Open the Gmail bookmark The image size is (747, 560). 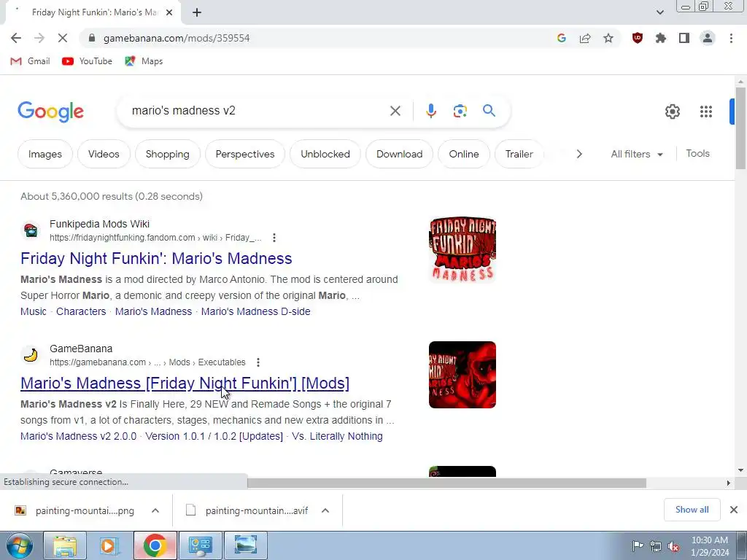[x=31, y=61]
